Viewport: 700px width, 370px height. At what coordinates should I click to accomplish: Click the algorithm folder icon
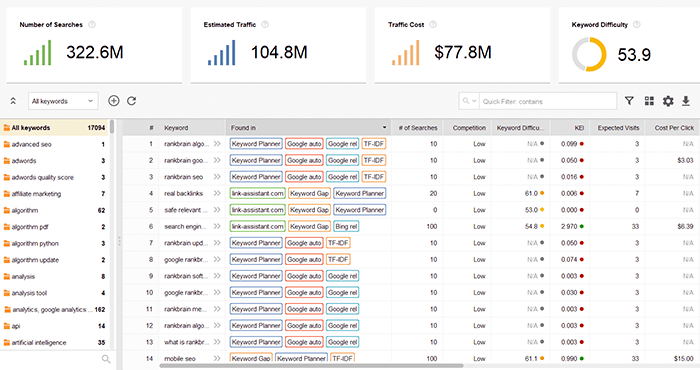pyautogui.click(x=7, y=210)
